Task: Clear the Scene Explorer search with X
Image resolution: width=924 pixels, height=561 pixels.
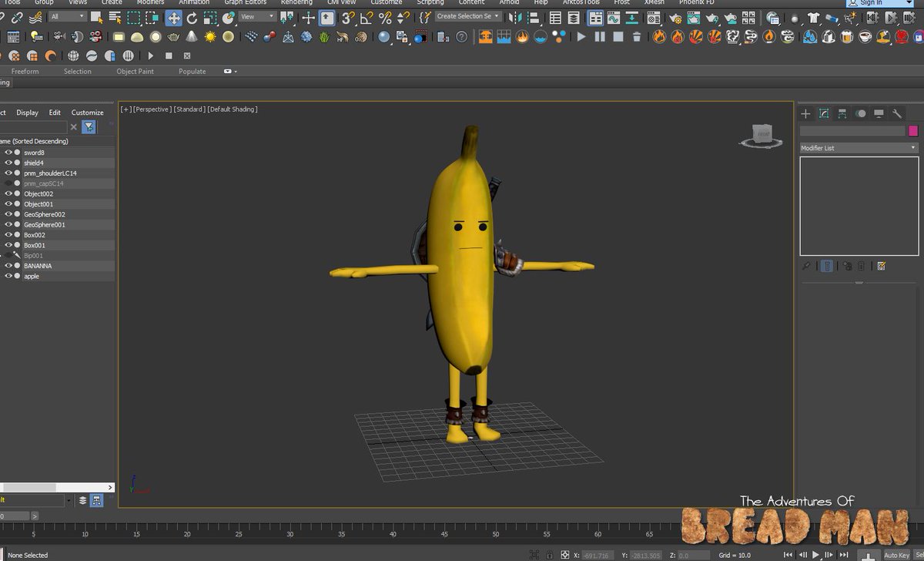Action: pyautogui.click(x=74, y=127)
